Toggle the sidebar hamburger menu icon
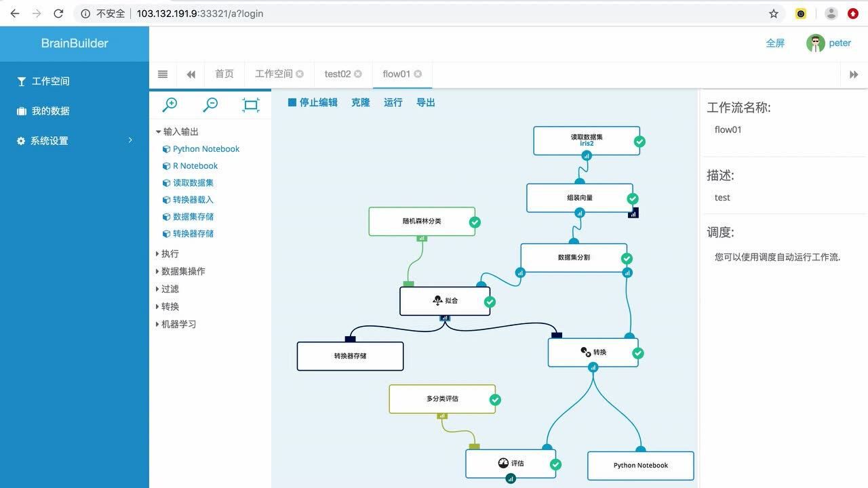868x488 pixels. [163, 74]
